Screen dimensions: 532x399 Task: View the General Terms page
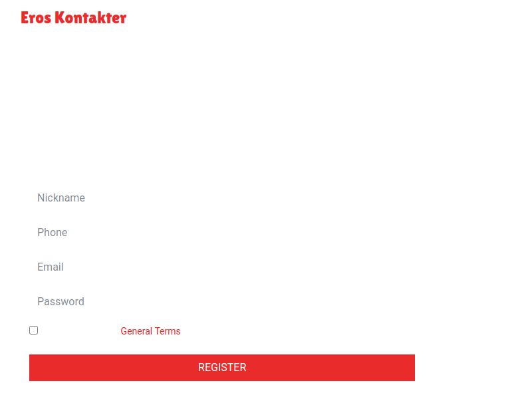150,331
